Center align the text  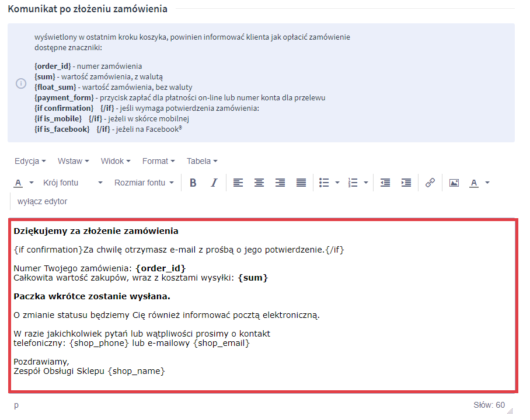pos(259,183)
